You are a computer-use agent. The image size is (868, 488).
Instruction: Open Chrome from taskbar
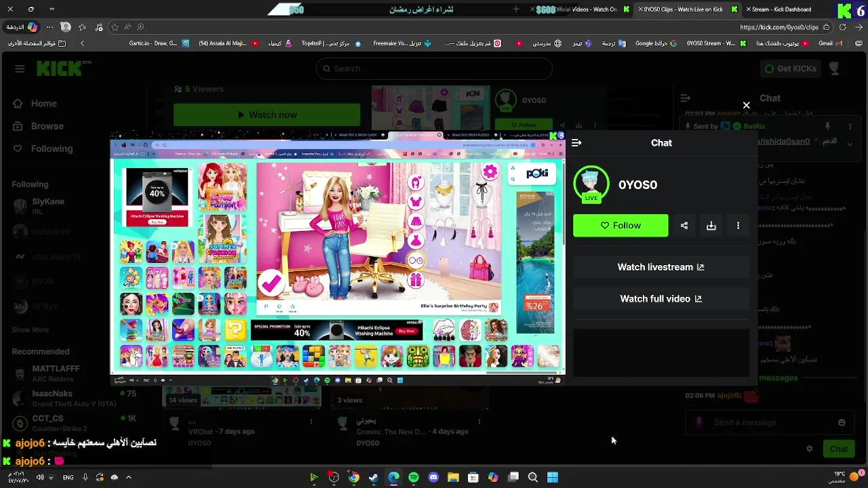353,477
